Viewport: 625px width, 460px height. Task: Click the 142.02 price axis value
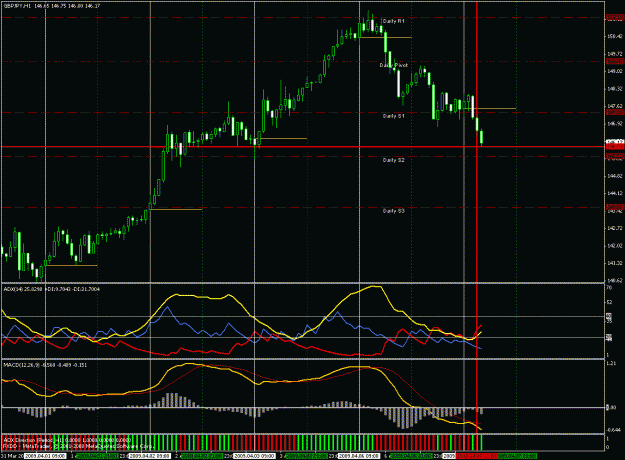[615, 246]
